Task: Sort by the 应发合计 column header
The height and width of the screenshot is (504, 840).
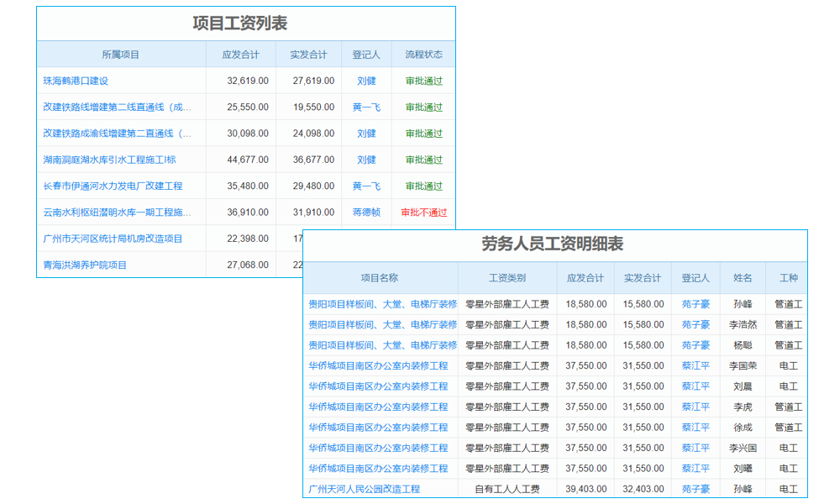Action: (241, 54)
